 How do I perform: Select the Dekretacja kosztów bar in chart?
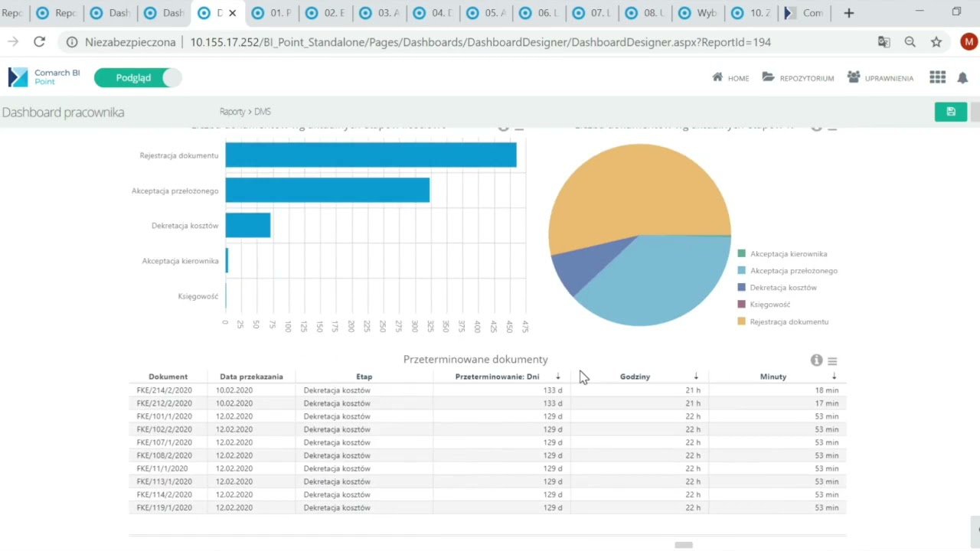coord(248,226)
